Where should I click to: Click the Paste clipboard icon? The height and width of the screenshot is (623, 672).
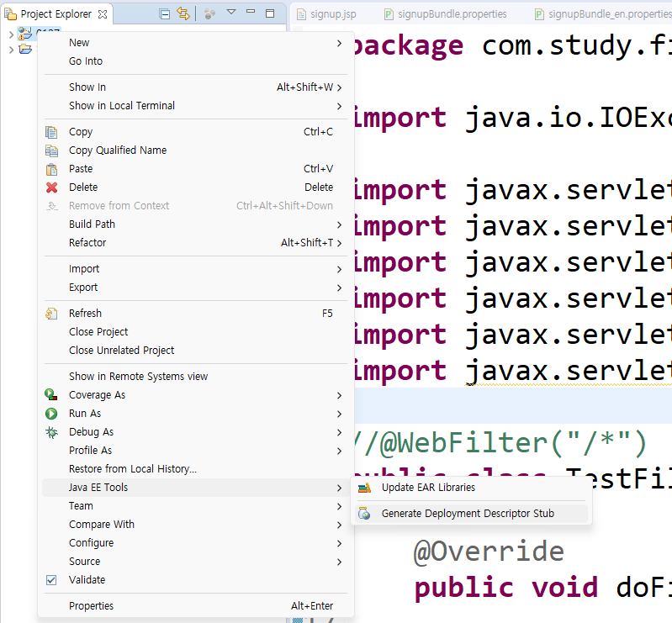51,169
